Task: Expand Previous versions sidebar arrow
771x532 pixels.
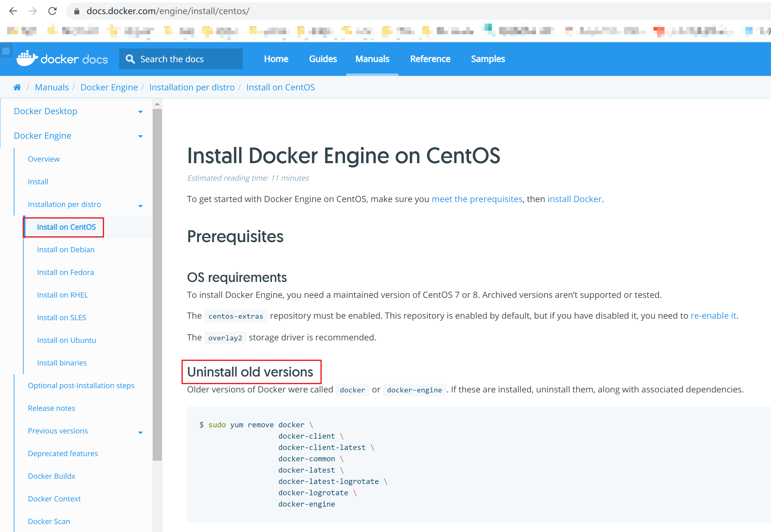Action: (140, 433)
